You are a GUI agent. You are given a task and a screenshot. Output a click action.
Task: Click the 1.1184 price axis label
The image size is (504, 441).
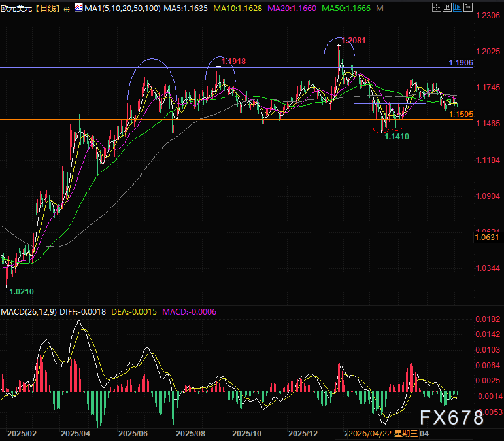pos(488,160)
